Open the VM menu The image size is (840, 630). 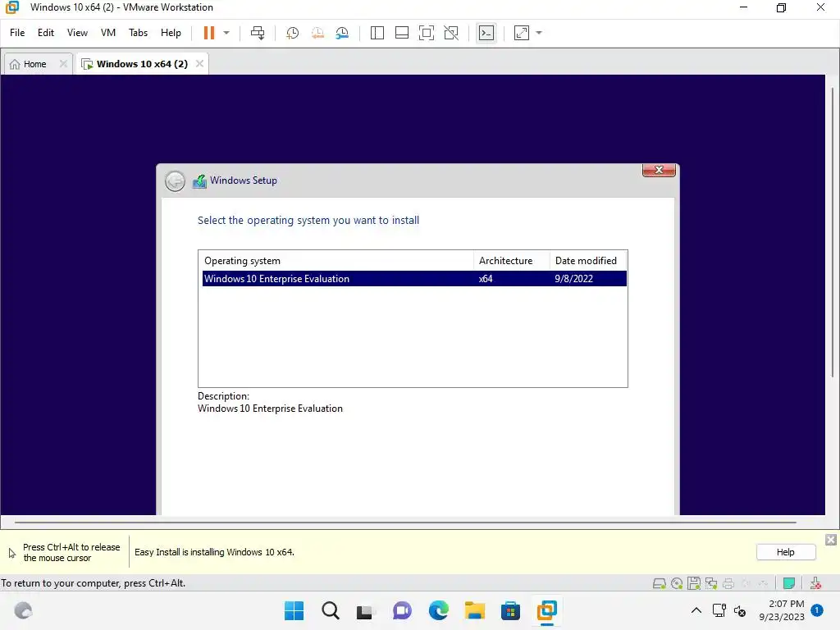pos(107,33)
